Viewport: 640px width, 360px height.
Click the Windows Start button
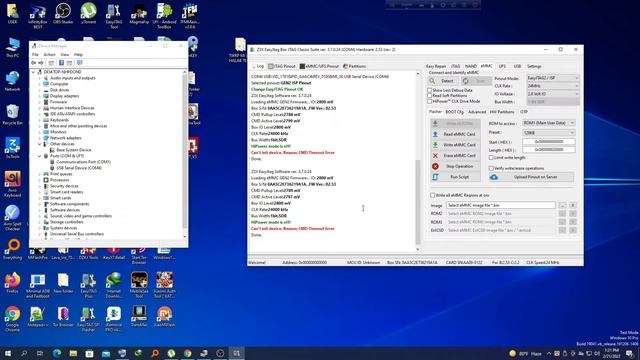(x=8, y=353)
